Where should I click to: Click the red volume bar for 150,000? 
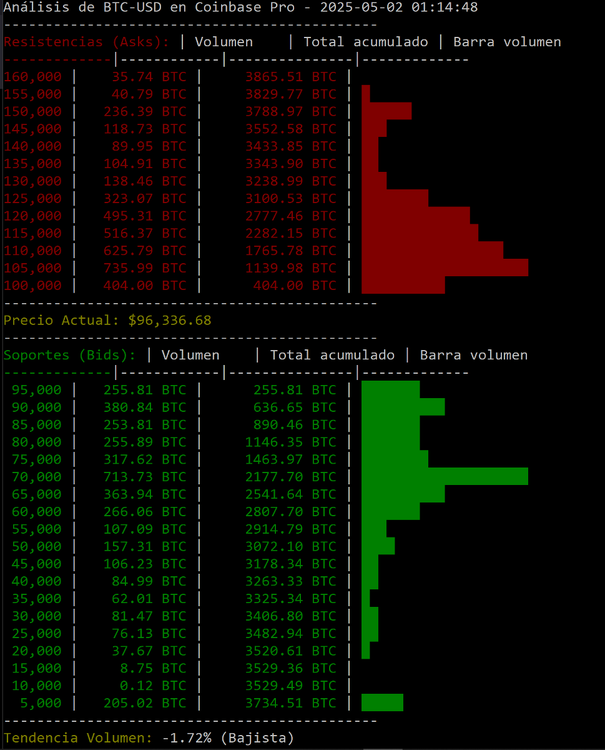(x=386, y=110)
